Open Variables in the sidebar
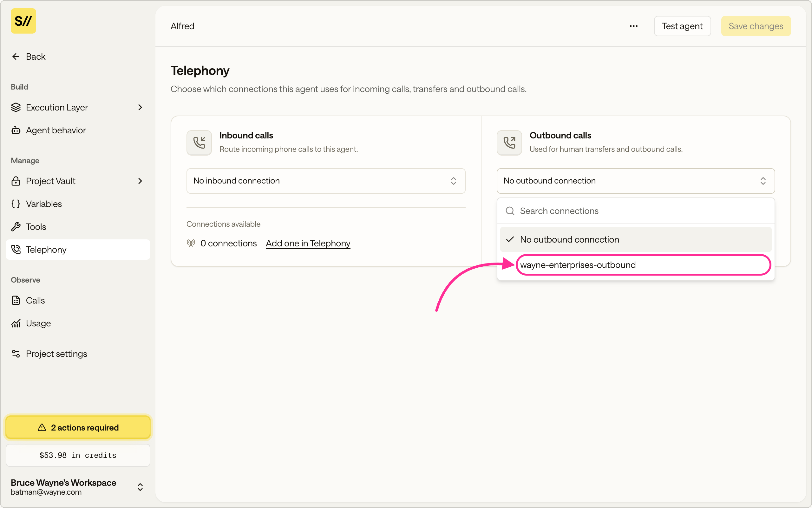Image resolution: width=812 pixels, height=508 pixels. [x=78, y=204]
